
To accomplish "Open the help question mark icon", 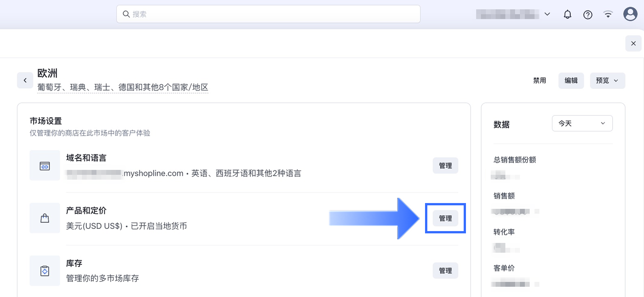I will 588,14.
